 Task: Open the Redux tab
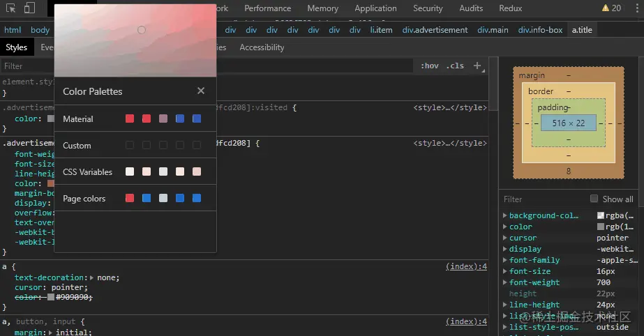click(x=511, y=8)
